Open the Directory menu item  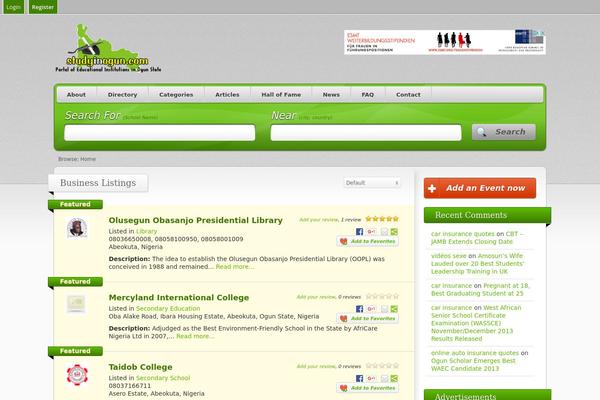[122, 95]
